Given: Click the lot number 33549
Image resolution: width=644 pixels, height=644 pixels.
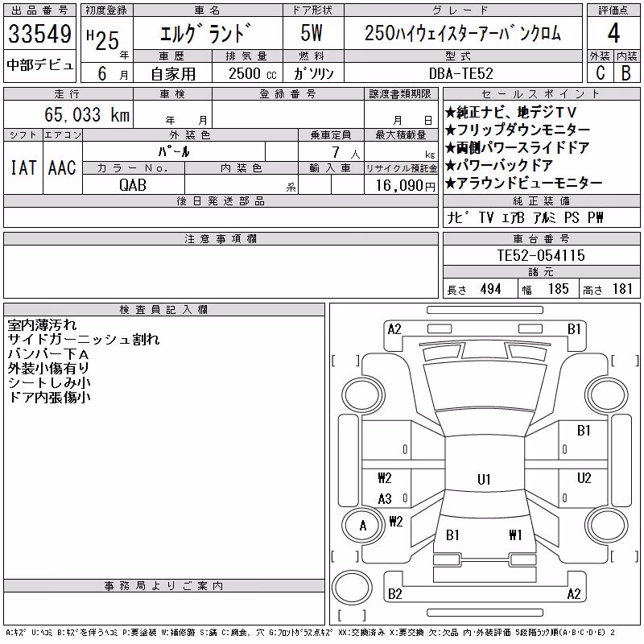Looking at the screenshot, I should (39, 34).
